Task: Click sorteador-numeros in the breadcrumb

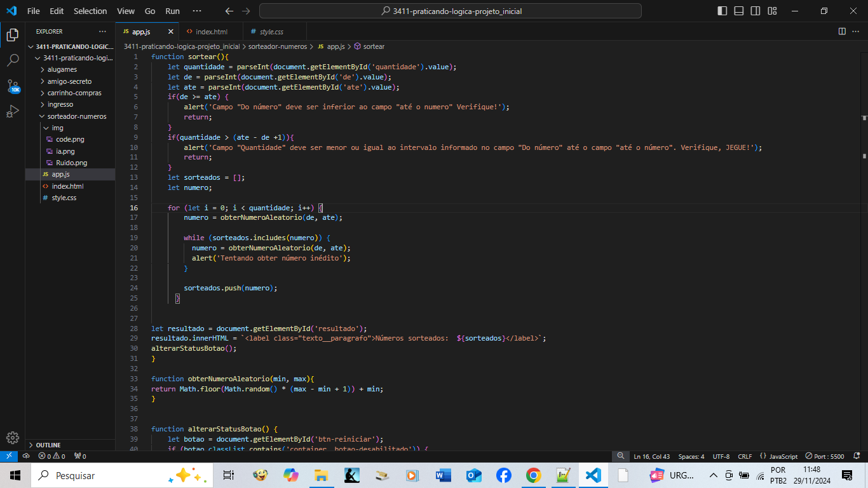Action: tap(277, 46)
